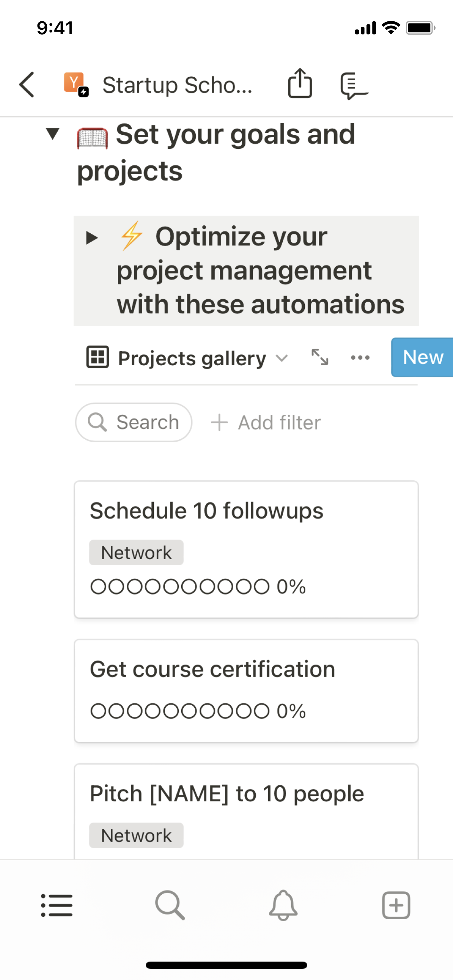The height and width of the screenshot is (980, 453).
Task: Open the bottom sidebar list icon
Action: 57,905
